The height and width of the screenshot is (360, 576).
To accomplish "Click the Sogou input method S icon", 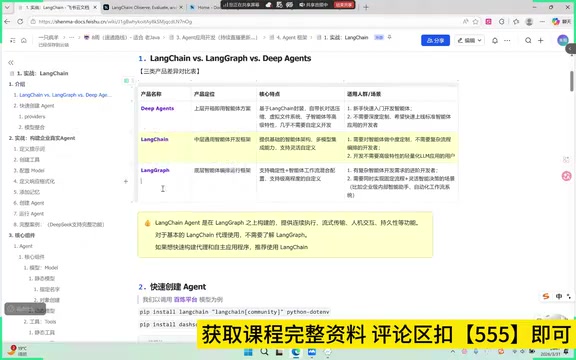I will [546, 296].
